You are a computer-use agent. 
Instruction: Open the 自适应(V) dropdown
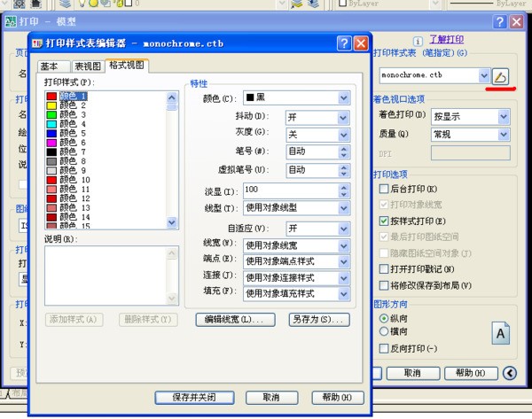tap(318, 229)
